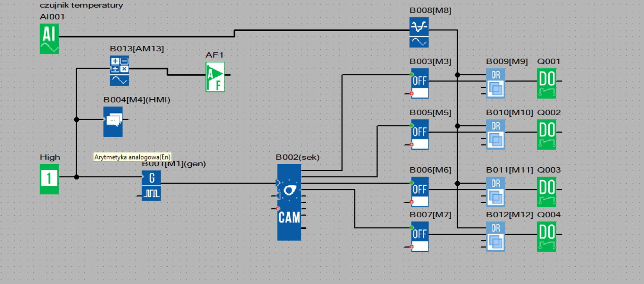Select the B007 off-delay block
Viewport: 644px width, 284px height.
coord(420,236)
